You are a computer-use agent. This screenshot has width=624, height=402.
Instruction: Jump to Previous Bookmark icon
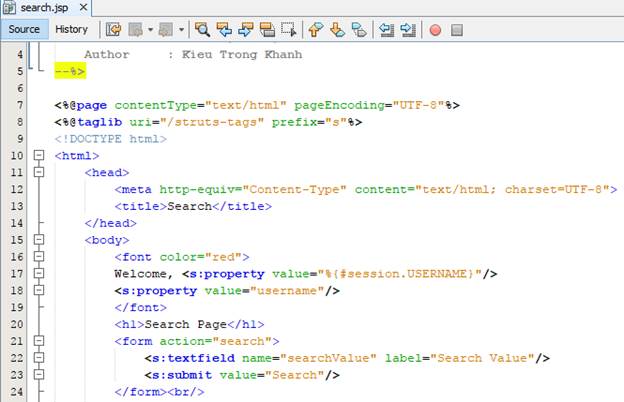tap(316, 30)
